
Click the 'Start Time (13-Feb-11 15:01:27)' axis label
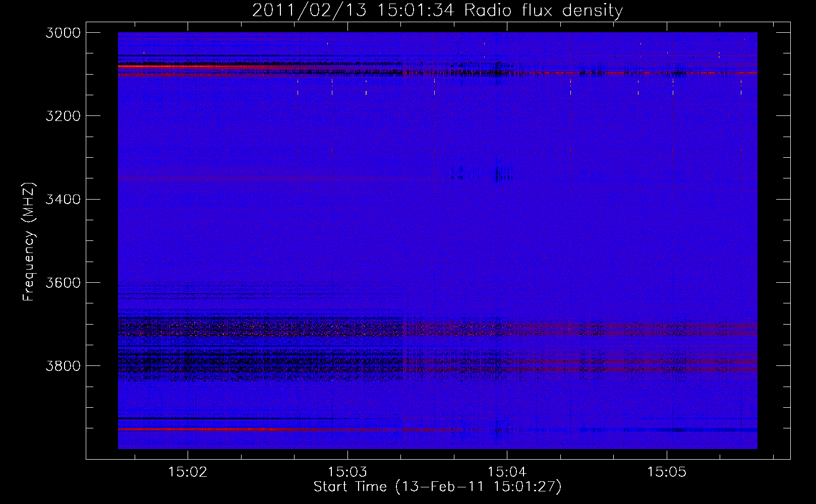click(437, 487)
